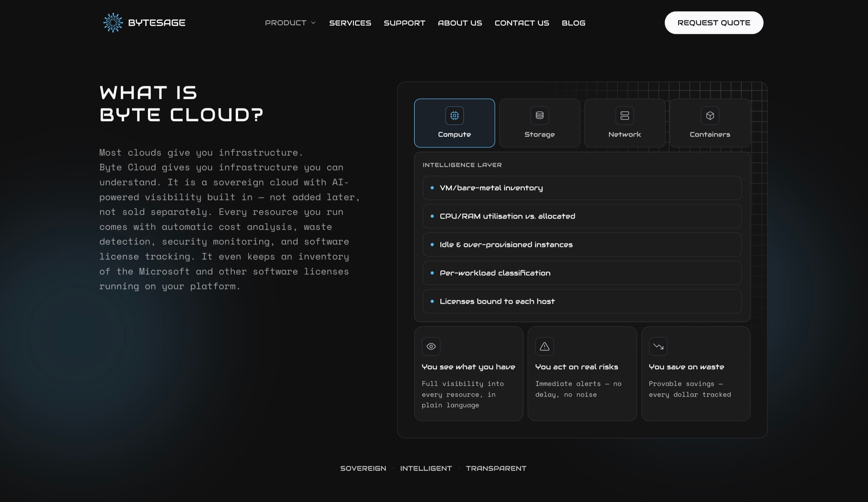Click 'Full visibility into every resource' text
The width and height of the screenshot is (868, 502).
[x=463, y=394]
